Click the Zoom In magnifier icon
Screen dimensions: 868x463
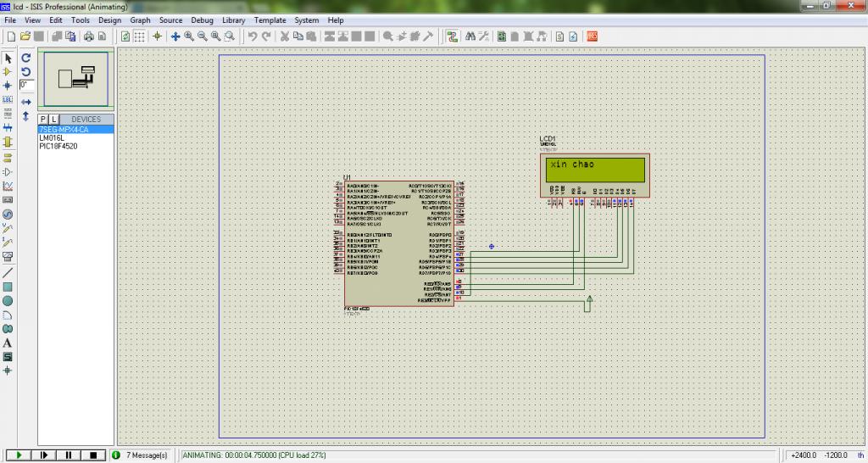[189, 36]
